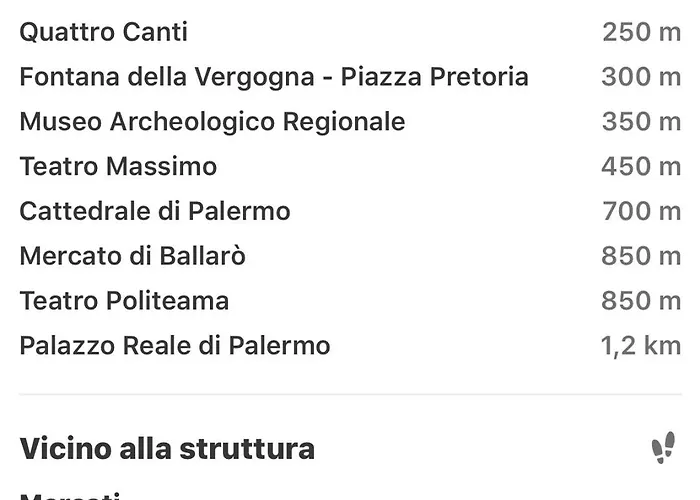Tap the 700 m distance label
This screenshot has width=700, height=500.
click(x=642, y=211)
